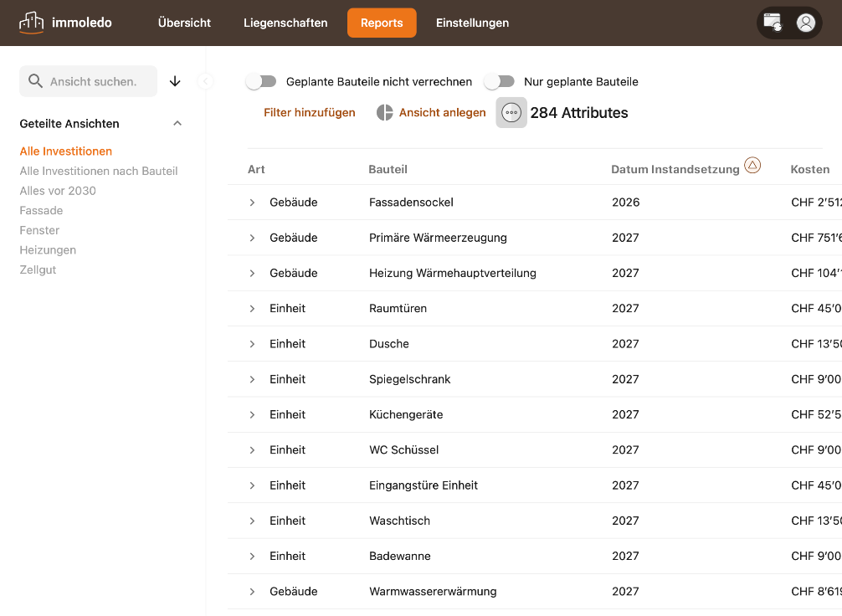842x616 pixels.
Task: Open the Alles vor 2030 view
Action: click(x=58, y=191)
